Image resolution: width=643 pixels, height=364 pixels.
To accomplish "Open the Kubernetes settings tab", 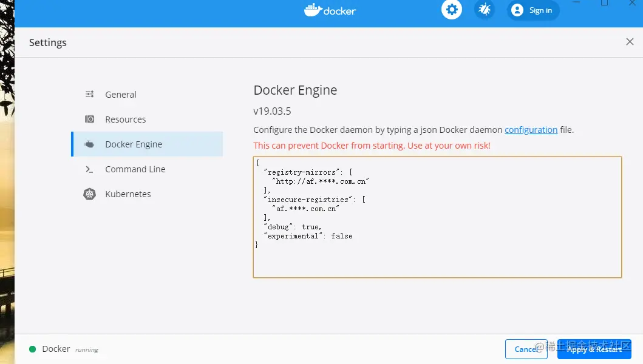I will tap(147, 194).
